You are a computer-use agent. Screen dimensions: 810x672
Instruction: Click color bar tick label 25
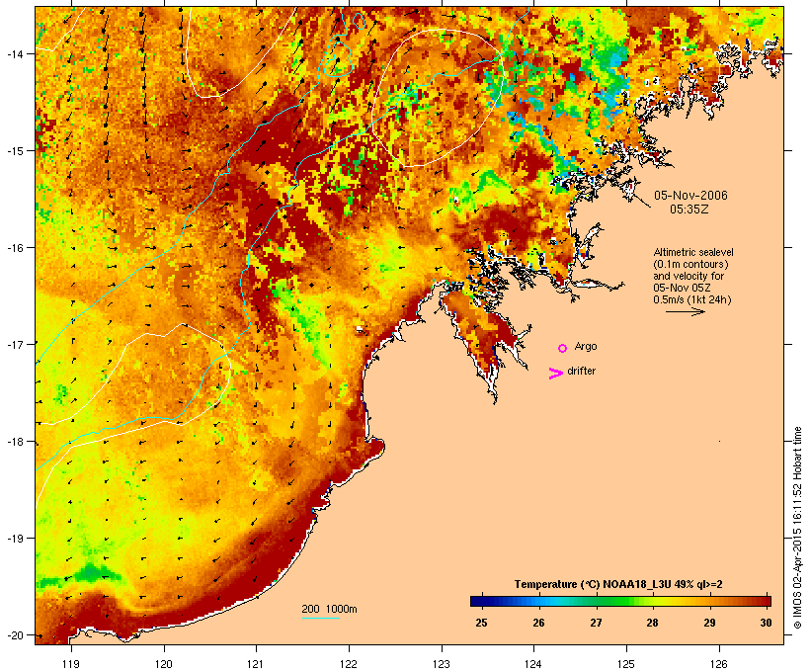pos(481,623)
